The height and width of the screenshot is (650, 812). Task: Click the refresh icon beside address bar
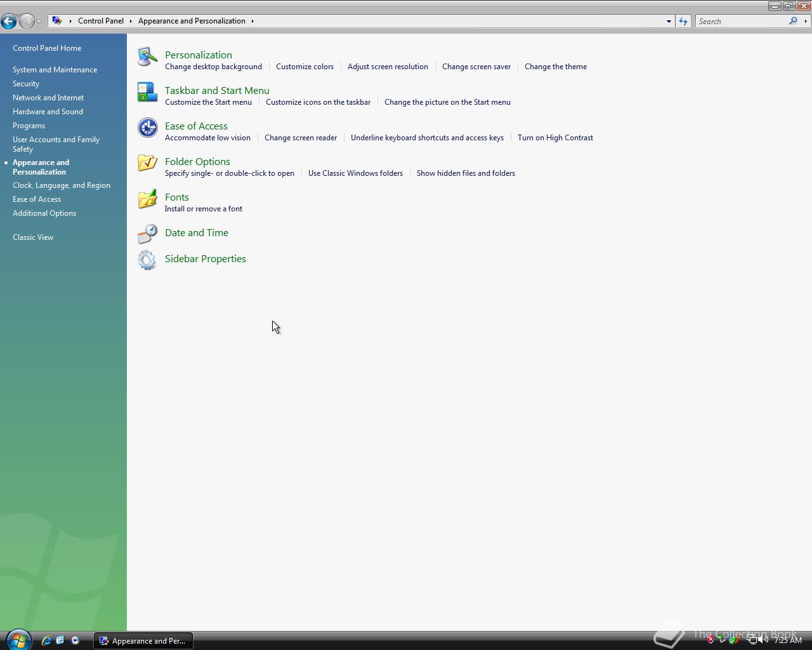[x=683, y=21]
